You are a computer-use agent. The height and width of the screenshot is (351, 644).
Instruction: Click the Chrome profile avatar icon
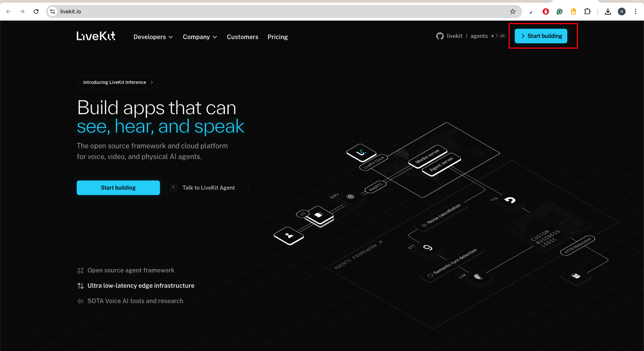[622, 11]
